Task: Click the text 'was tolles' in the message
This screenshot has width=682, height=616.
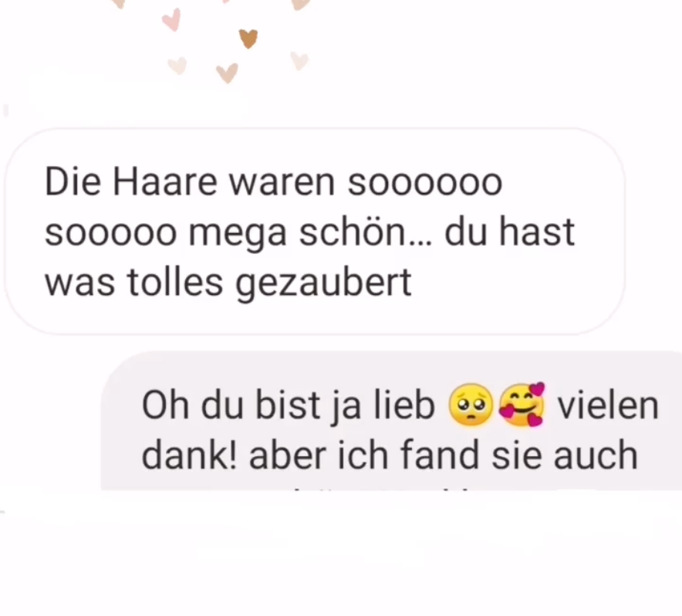Action: [134, 282]
